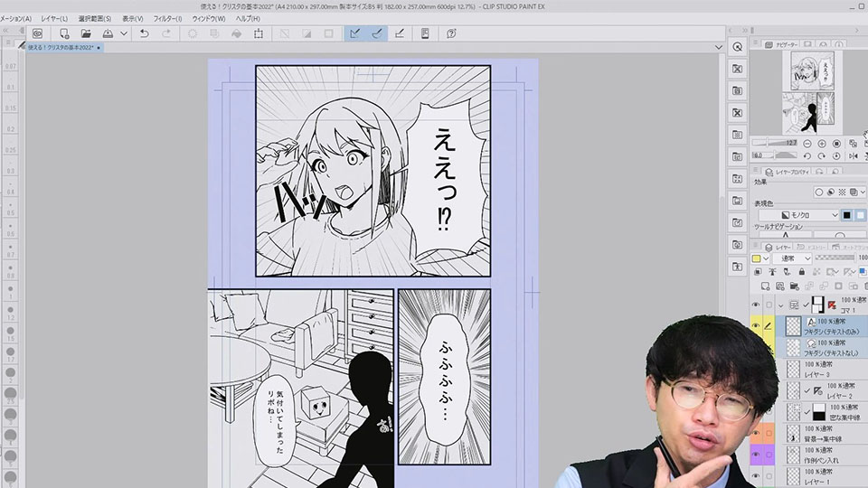Adjust the navigator rotation slider
The image size is (868, 488).
tap(774, 155)
